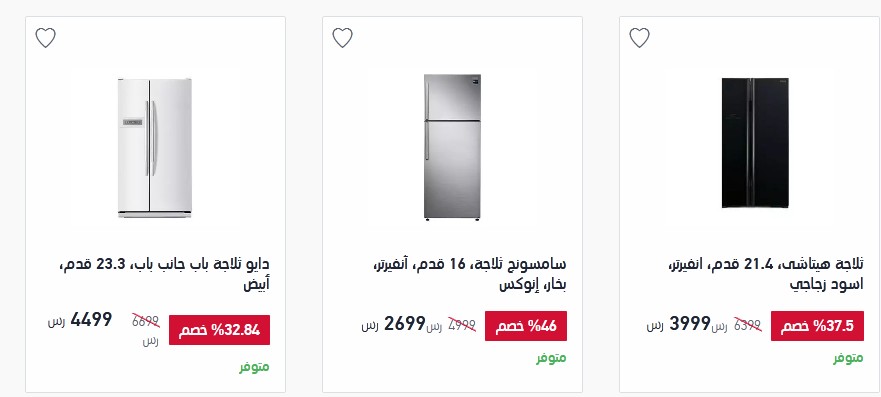
Task: Select the 4499 رس Daewoo price
Action: pyautogui.click(x=80, y=320)
